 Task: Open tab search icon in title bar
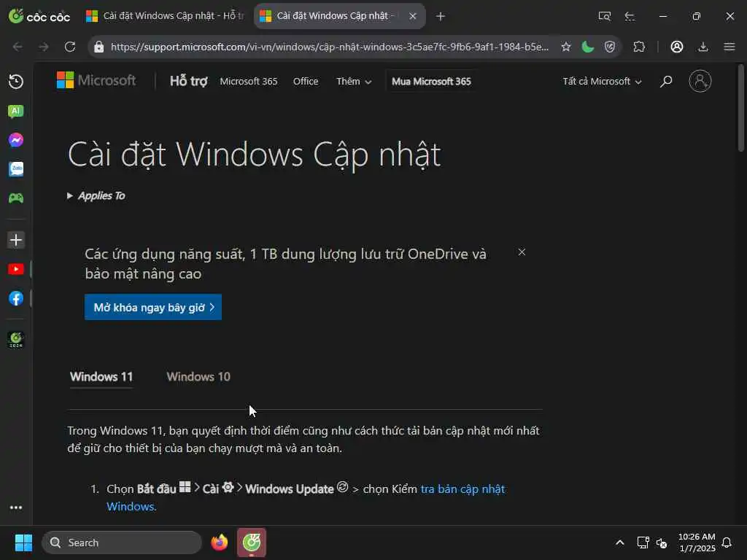click(x=604, y=16)
